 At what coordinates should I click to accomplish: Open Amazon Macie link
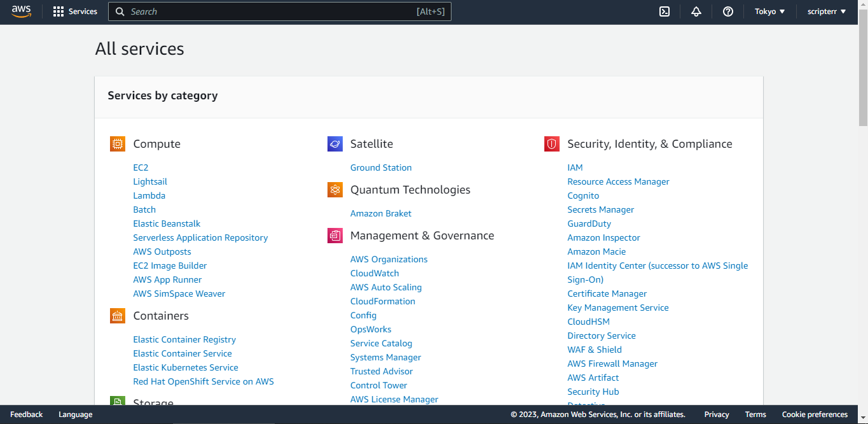(596, 251)
